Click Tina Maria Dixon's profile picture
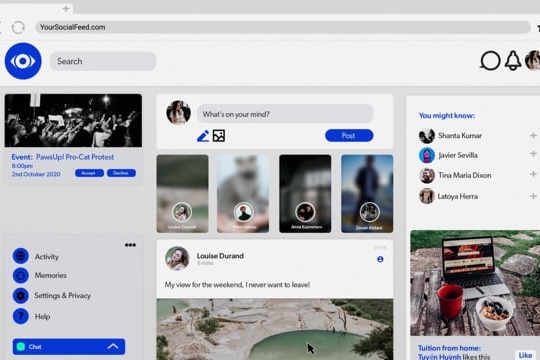The height and width of the screenshot is (360, 540). pyautogui.click(x=427, y=175)
